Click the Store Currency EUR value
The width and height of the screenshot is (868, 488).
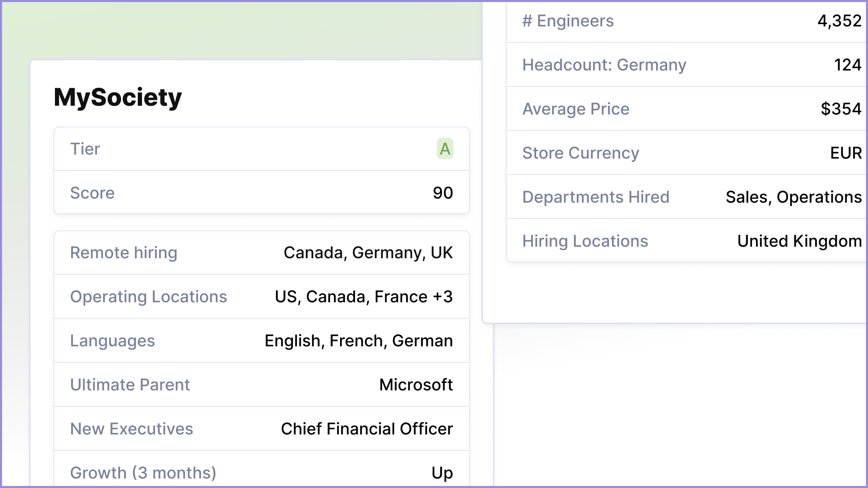[846, 153]
